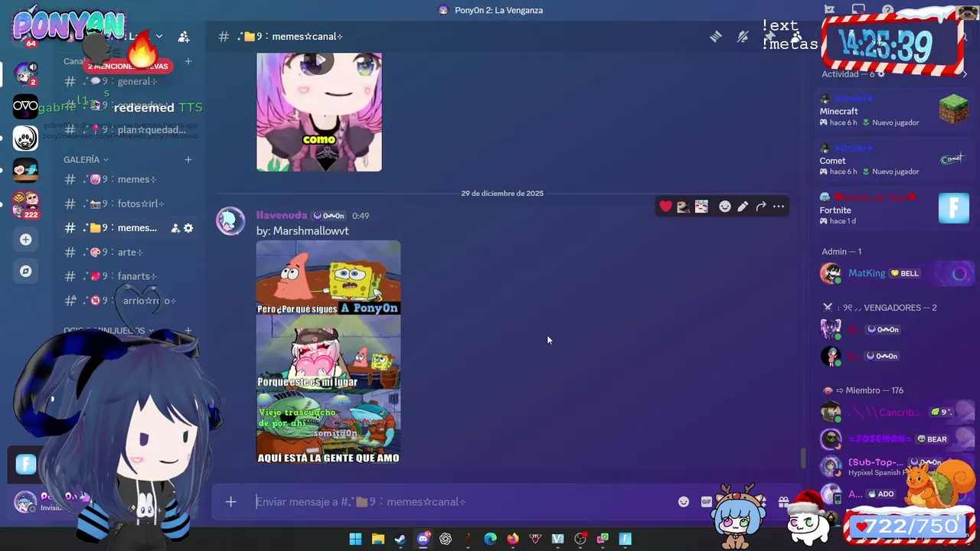
Task: Edit message pencil icon
Action: pos(743,207)
